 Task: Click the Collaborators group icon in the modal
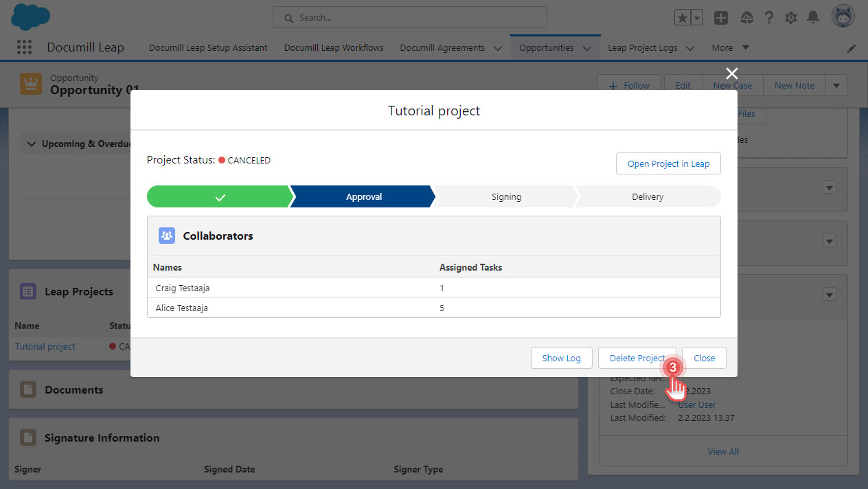[166, 236]
